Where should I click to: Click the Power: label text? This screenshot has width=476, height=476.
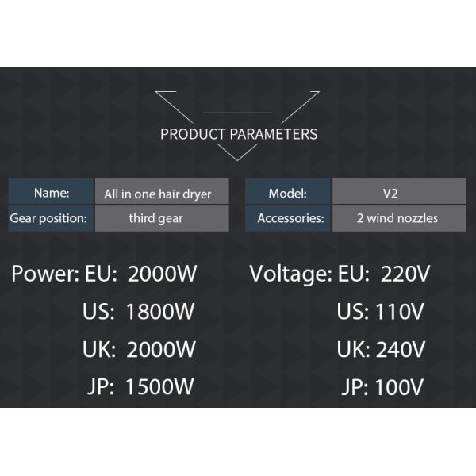point(44,275)
